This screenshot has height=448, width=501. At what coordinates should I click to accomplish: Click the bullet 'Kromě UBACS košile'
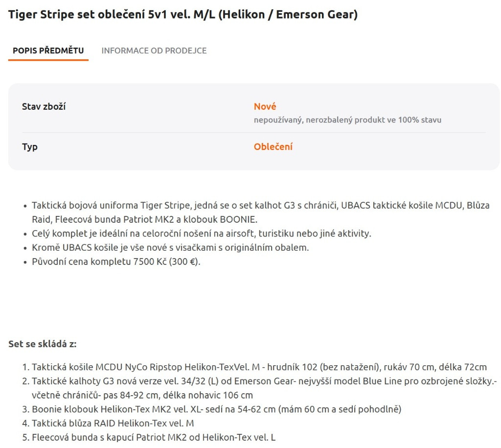[170, 247]
